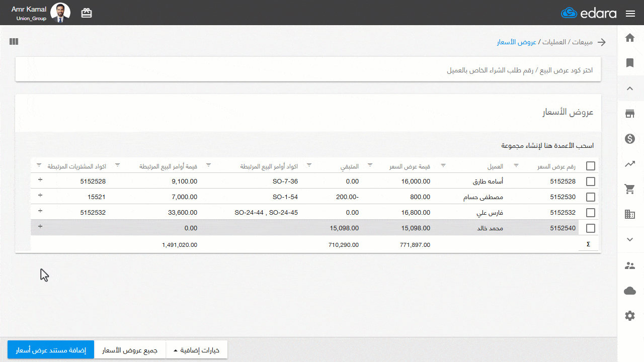Viewport: 644px width, 362px height.
Task: Open the cloud sidebar icon
Action: pos(630,291)
